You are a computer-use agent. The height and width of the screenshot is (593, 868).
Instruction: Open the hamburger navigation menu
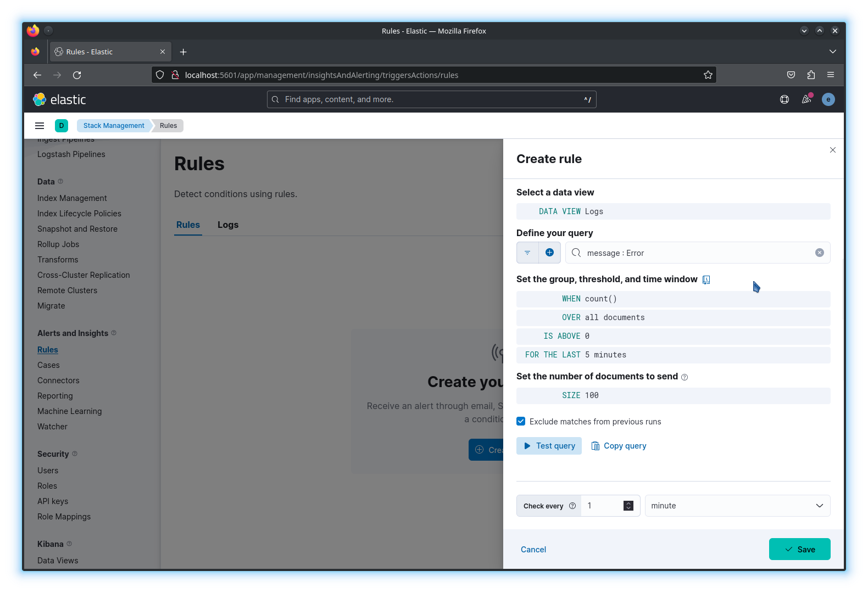pos(40,126)
